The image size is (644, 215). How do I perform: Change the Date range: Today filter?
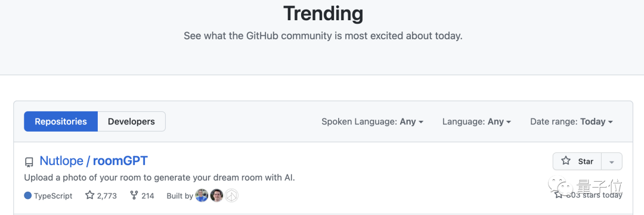click(571, 122)
